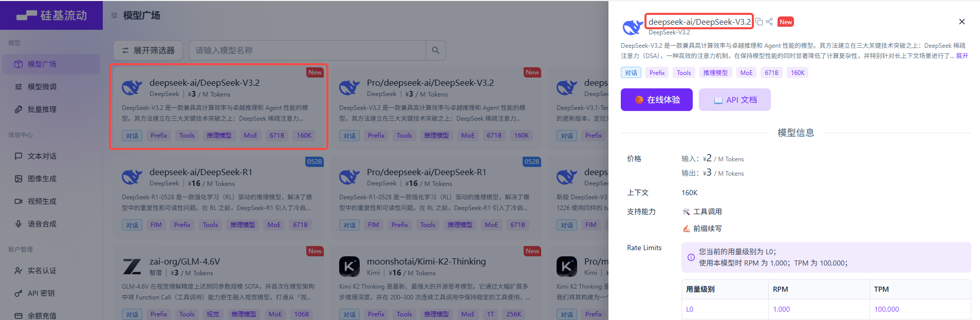
Task: Open the Pro/deepseek-ai/DeepSeek-V3.2 model card
Action: tap(436, 106)
